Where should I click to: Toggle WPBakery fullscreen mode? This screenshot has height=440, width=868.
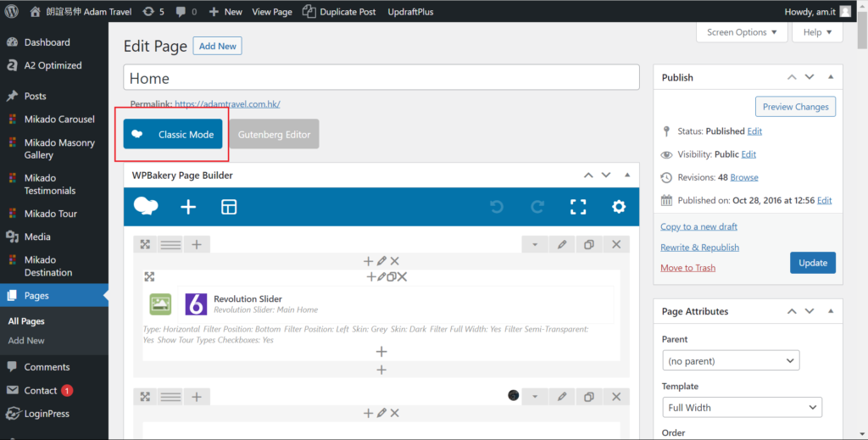pos(578,207)
